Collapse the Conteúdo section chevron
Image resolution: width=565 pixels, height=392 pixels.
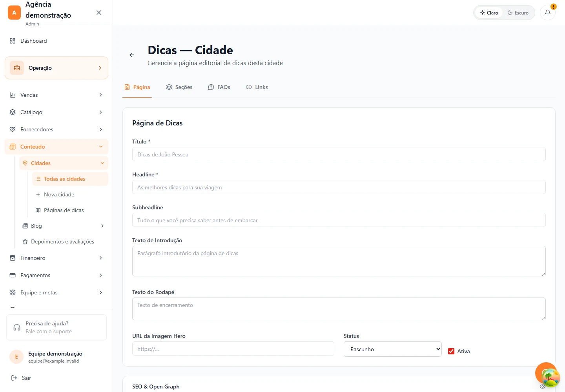click(x=101, y=147)
